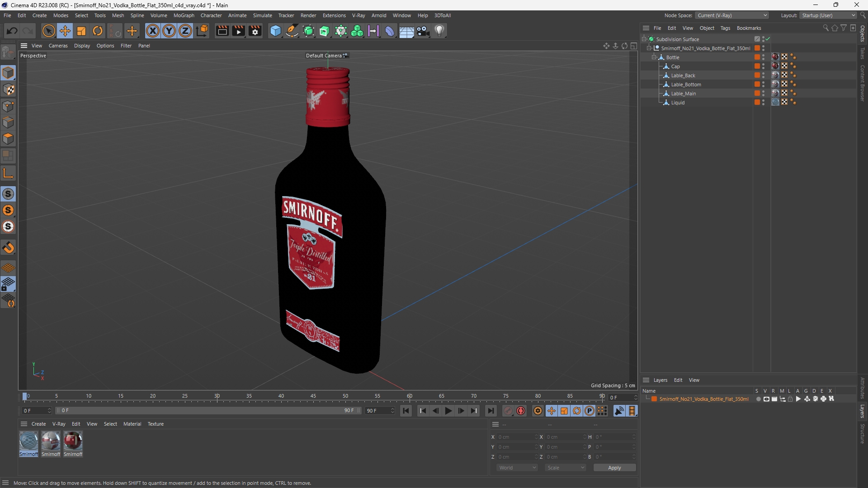
Task: Click the start frame 0 F stepper arrows
Action: click(49, 411)
